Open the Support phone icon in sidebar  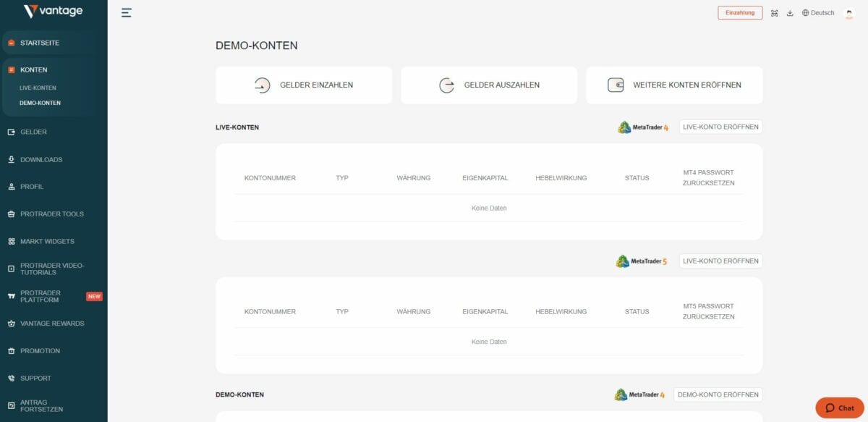[x=11, y=378]
